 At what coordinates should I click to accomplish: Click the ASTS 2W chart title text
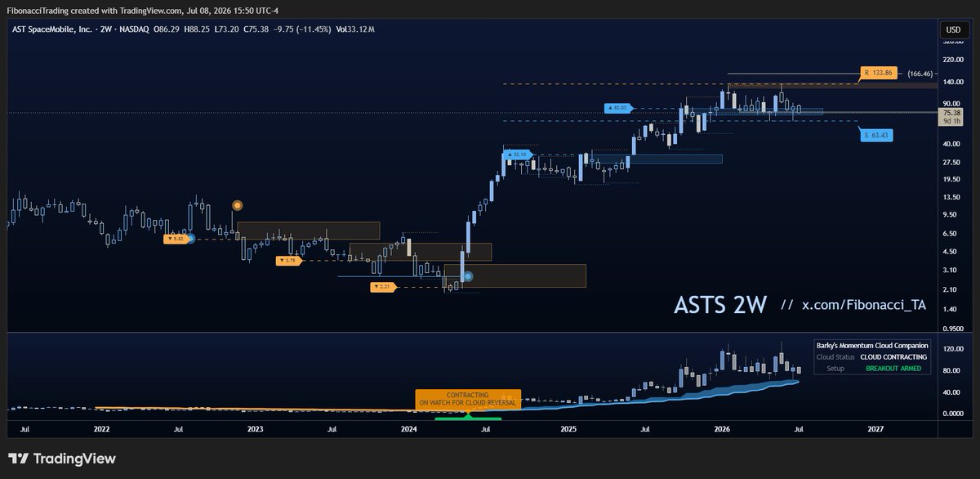click(719, 304)
